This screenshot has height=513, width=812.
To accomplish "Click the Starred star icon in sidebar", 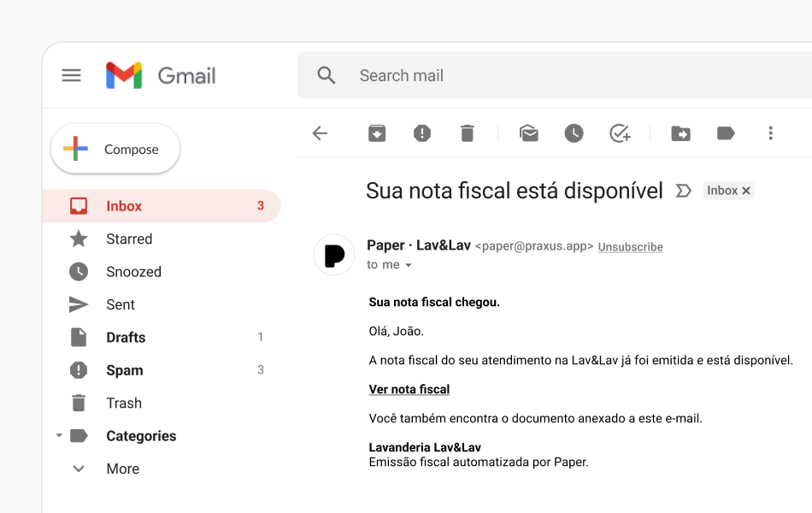I will pyautogui.click(x=79, y=239).
